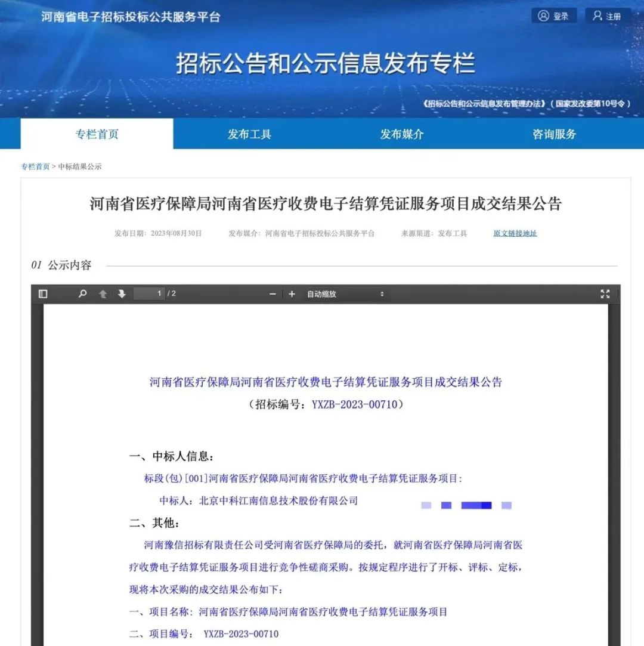644x646 pixels.
Task: Click the site title 河南省电子招标投标公共服务平台
Action: (131, 17)
